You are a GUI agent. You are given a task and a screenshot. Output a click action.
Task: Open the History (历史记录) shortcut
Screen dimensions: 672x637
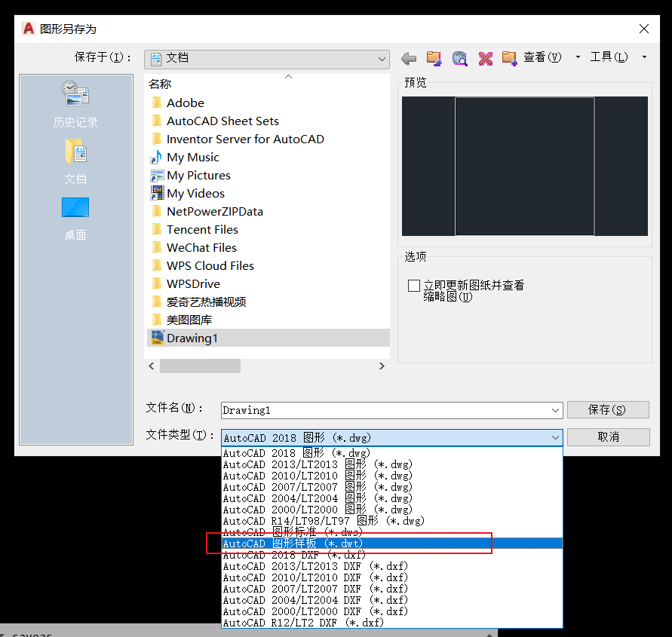75,105
